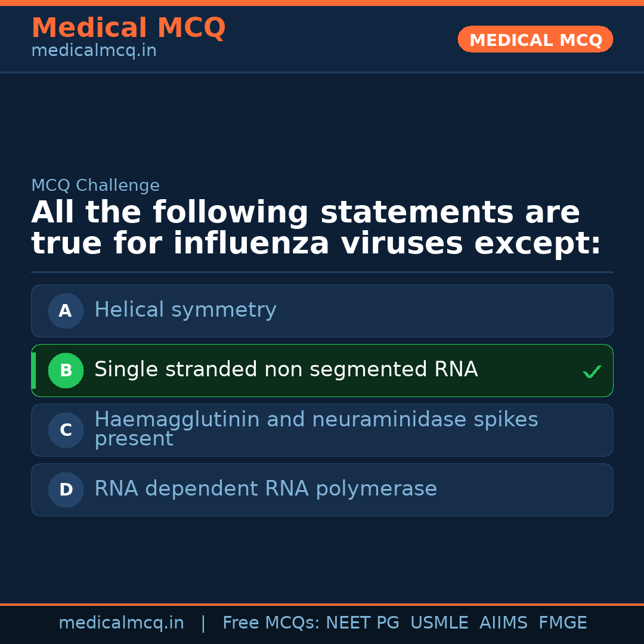Click the C option letter circle
Screen dimensions: 644x644
(x=66, y=430)
